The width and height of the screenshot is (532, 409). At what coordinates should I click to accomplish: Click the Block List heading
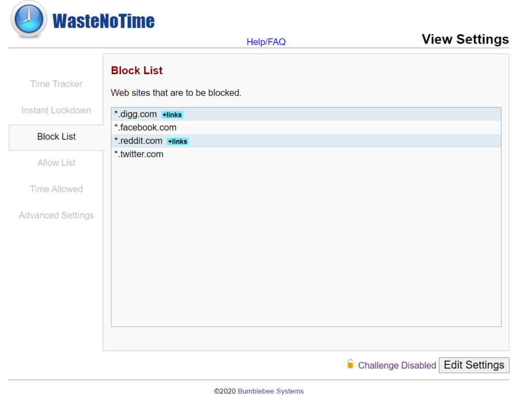pos(137,71)
